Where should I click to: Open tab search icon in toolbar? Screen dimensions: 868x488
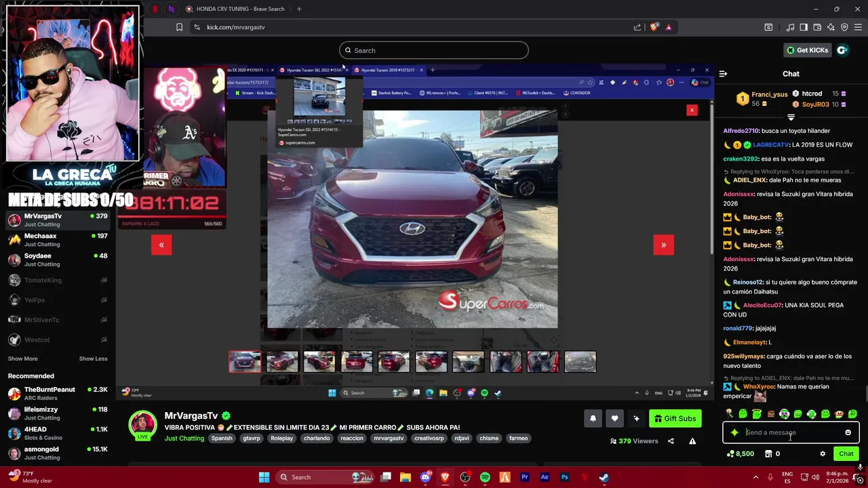pos(768,27)
